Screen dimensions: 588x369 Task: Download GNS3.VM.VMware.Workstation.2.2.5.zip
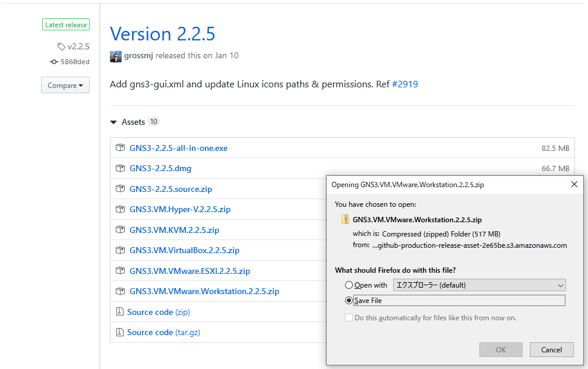tap(204, 291)
